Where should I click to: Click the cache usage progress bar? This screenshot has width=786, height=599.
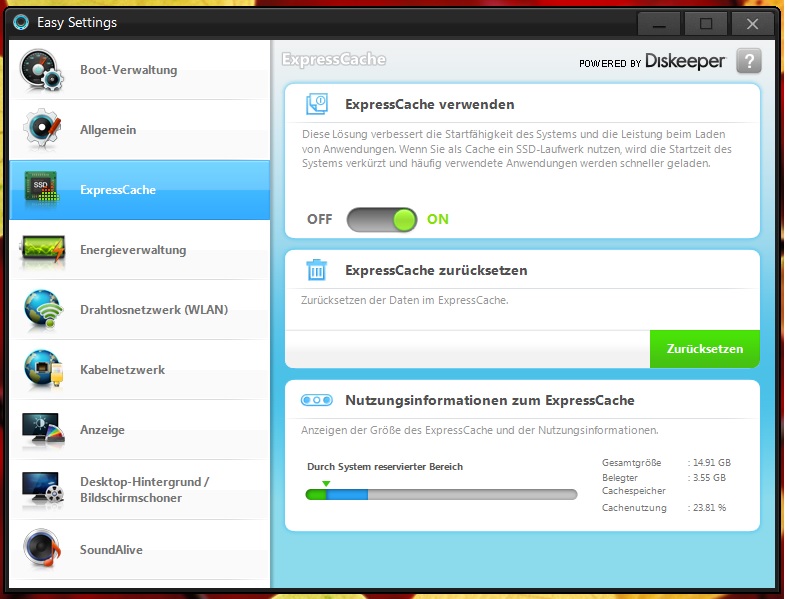click(441, 495)
